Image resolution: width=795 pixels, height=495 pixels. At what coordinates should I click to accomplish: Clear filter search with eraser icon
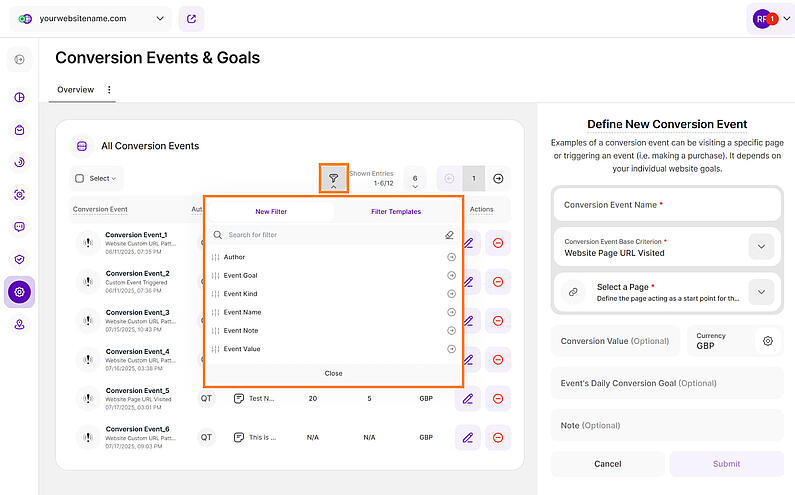tap(449, 235)
